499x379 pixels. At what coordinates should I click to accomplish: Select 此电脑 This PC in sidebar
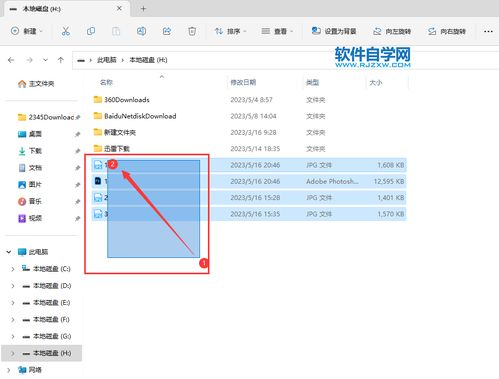(x=33, y=252)
